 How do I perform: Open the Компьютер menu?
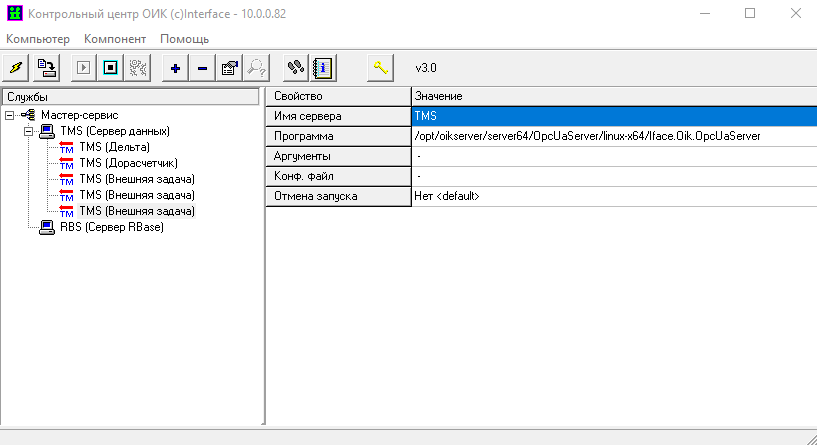click(x=38, y=39)
